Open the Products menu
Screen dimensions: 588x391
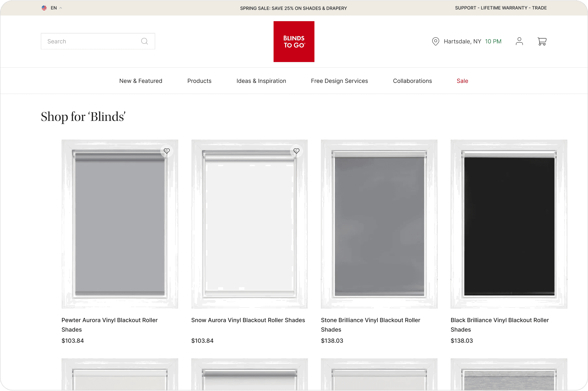[199, 81]
